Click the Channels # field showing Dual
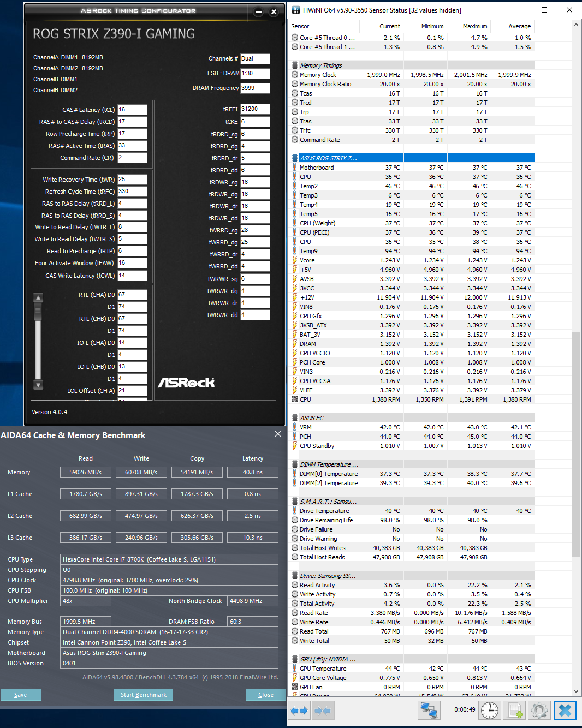582x728 pixels. (x=255, y=59)
